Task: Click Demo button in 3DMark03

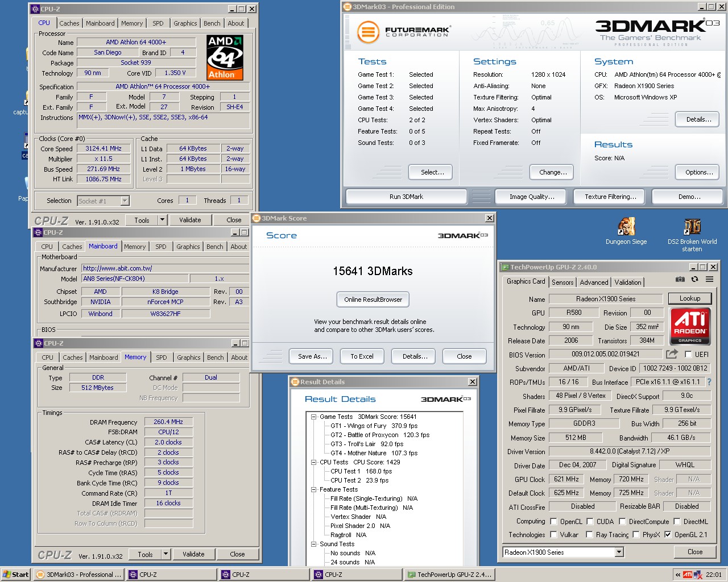Action: pos(689,197)
